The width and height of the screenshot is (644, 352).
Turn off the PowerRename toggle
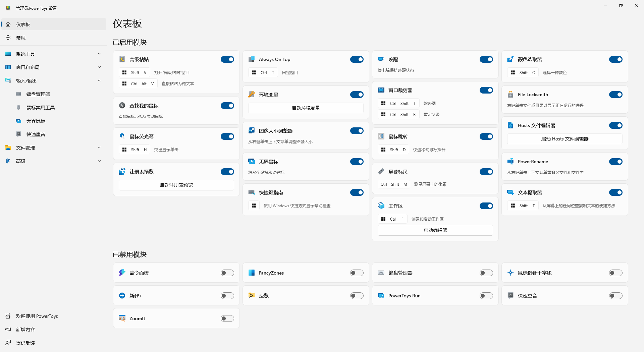616,162
